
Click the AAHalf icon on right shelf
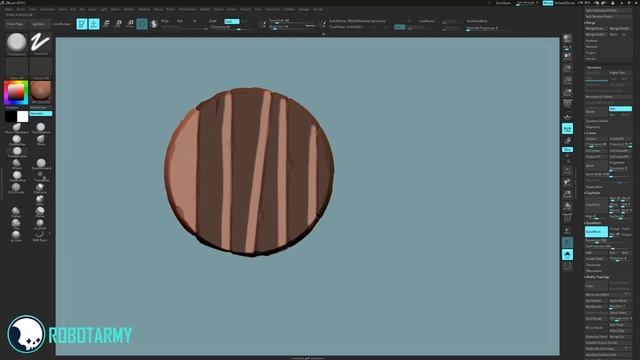(x=567, y=92)
